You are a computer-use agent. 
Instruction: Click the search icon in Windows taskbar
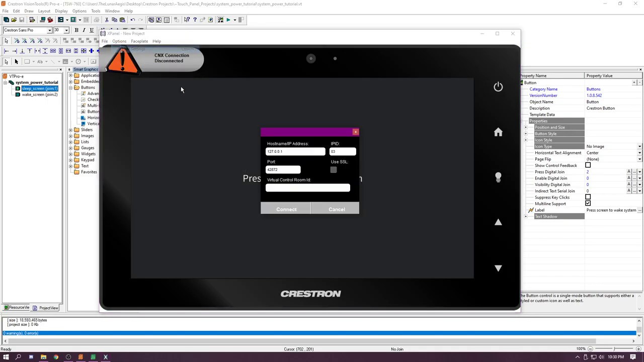coord(18,357)
